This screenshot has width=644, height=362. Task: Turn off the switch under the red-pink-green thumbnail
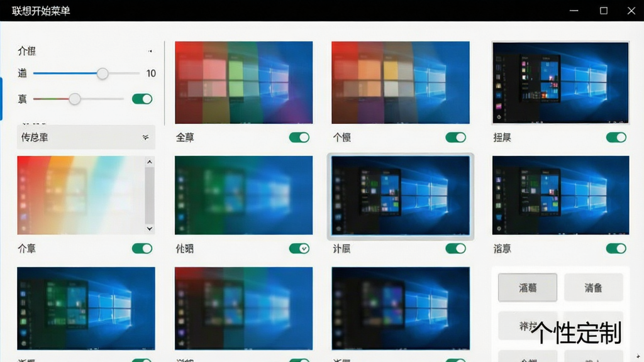pos(299,137)
